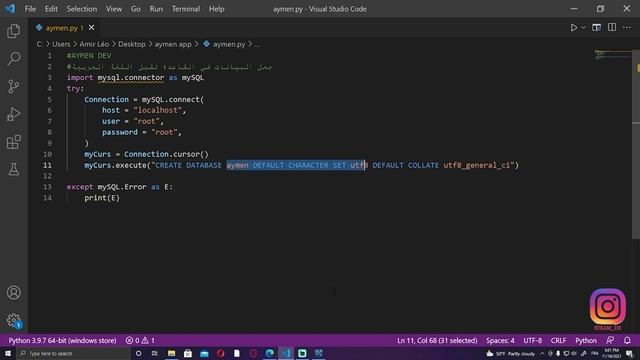
Task: Expand the breadcrumb ellipsis symbol
Action: click(257, 44)
